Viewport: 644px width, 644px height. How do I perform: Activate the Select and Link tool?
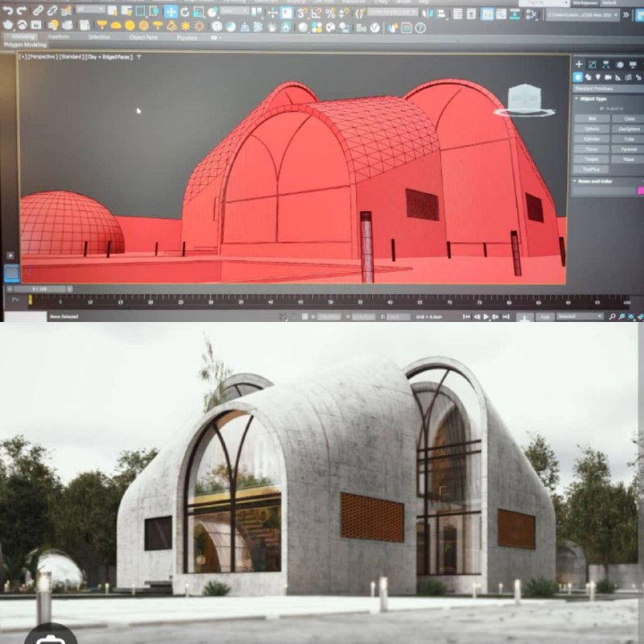click(x=38, y=11)
